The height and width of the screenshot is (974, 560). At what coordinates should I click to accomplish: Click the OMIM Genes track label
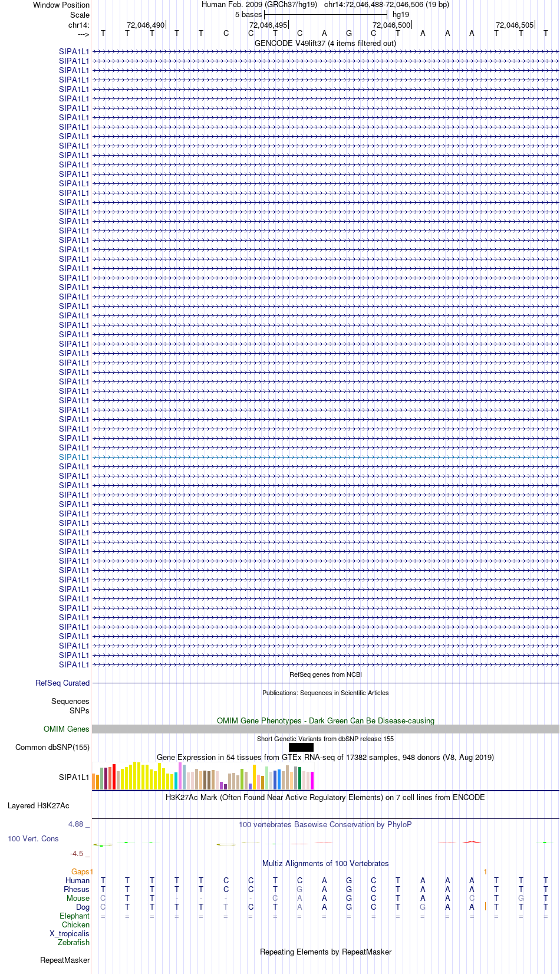point(67,729)
